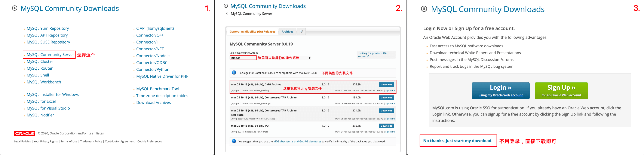Open MySQL for Visual Studio link

(x=48, y=108)
